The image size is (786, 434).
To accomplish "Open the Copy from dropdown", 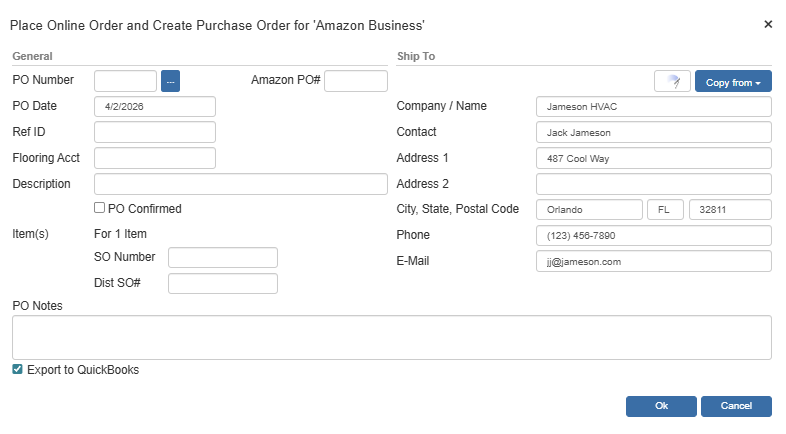I will pos(733,82).
